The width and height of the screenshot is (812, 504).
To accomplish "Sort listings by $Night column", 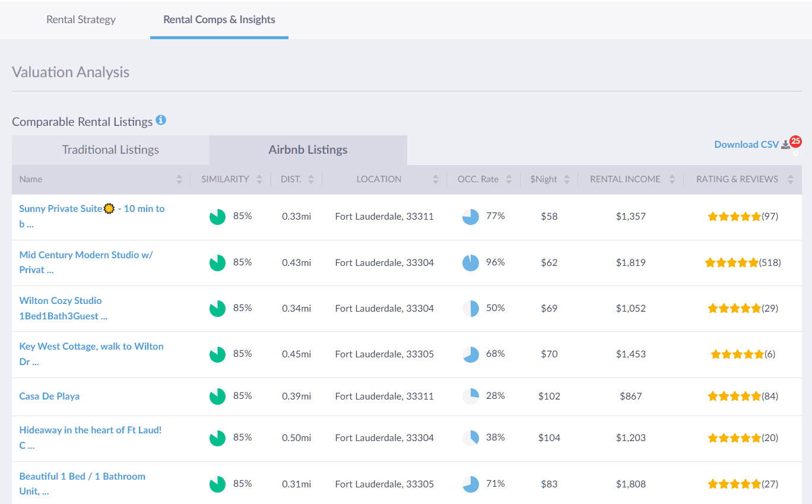I will point(567,179).
